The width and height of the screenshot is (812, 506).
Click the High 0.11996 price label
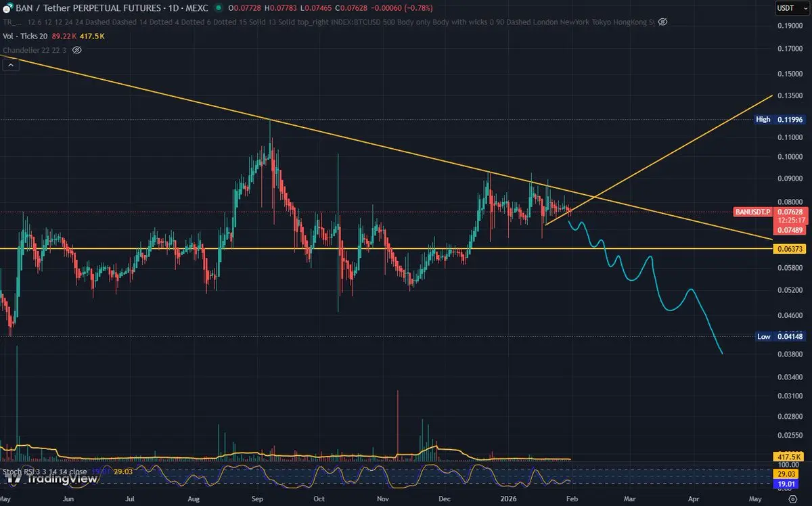pyautogui.click(x=782, y=119)
